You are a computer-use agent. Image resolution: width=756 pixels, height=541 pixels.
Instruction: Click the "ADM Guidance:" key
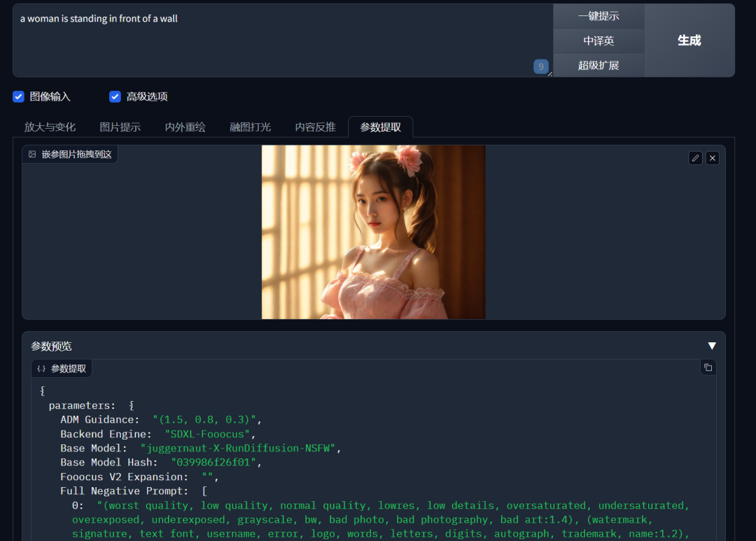click(100, 419)
